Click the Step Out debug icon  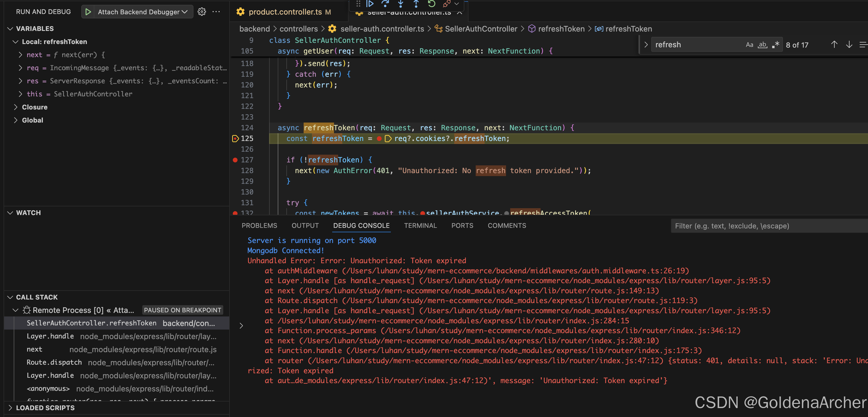pos(416,4)
